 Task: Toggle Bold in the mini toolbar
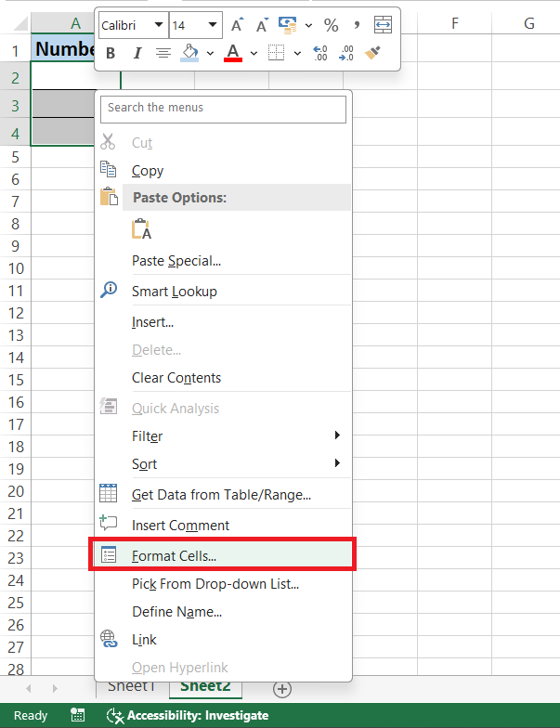(x=111, y=54)
